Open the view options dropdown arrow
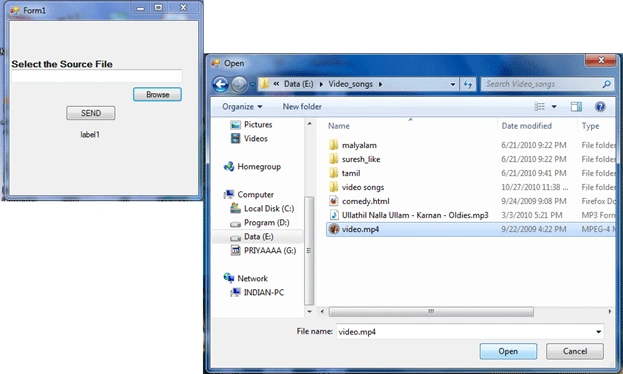This screenshot has width=623, height=374. point(554,107)
